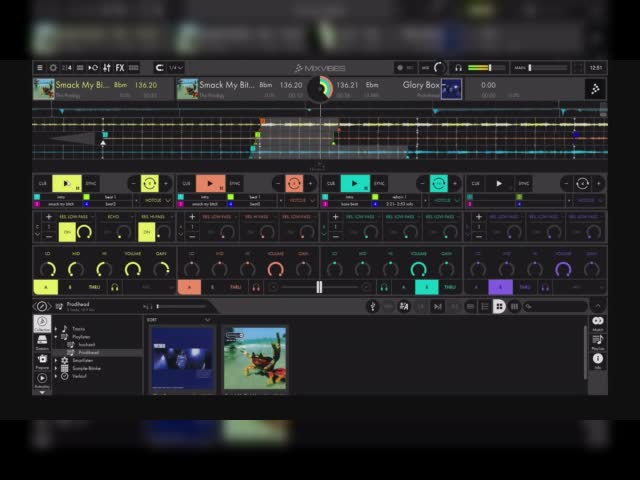Halve loop with yellow deck minus
The width and height of the screenshot is (640, 480).
pyautogui.click(x=133, y=184)
